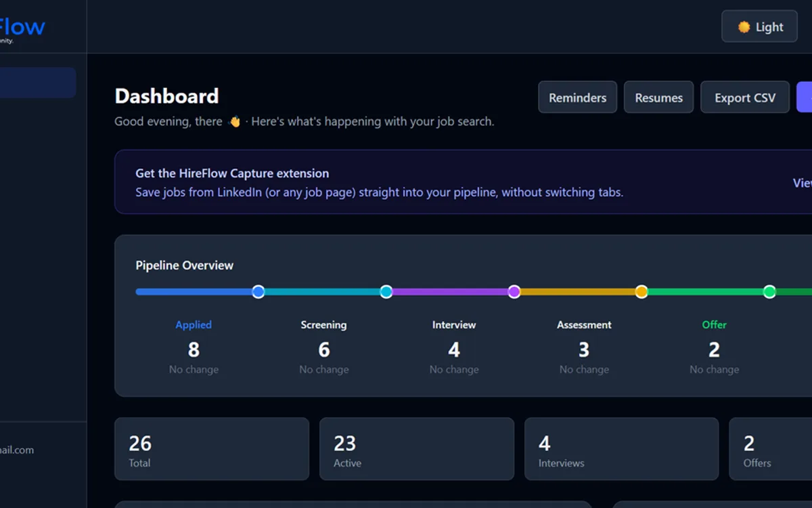The image size is (812, 508).
Task: Select the Interview stage label
Action: point(454,325)
